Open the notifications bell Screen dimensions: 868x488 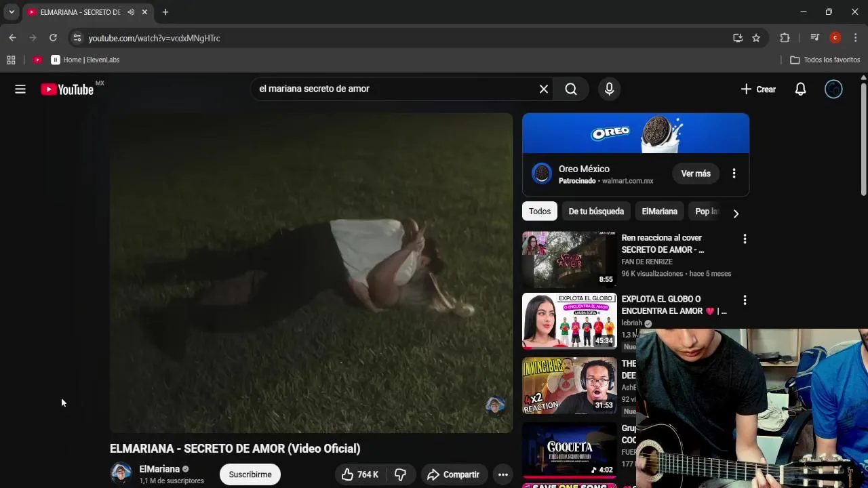tap(800, 89)
